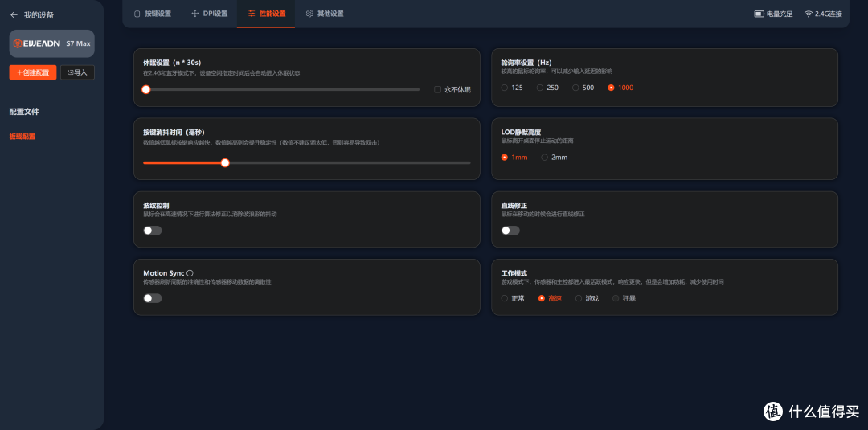This screenshot has width=868, height=430.
Task: Click the back arrow beside 我的设备
Action: pos(14,15)
